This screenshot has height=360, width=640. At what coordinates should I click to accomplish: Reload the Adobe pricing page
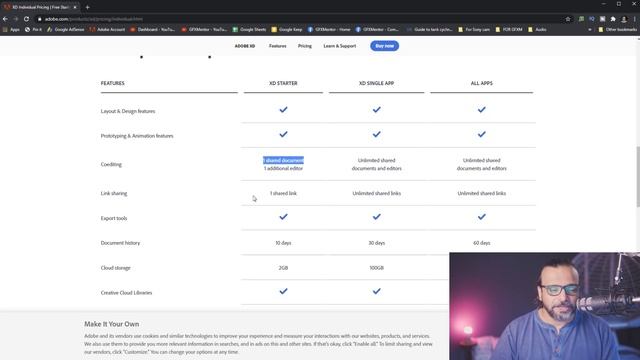coord(27,19)
